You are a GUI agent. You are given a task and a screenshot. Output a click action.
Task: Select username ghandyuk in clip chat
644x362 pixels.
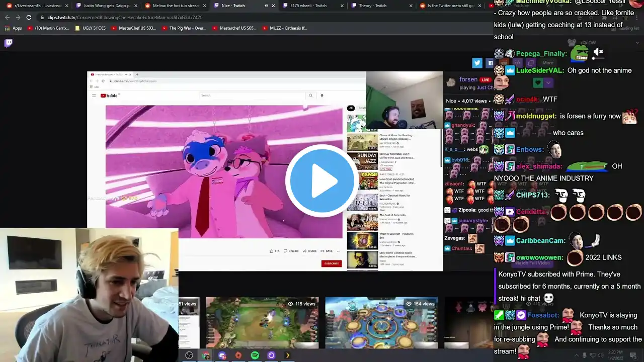(463, 125)
